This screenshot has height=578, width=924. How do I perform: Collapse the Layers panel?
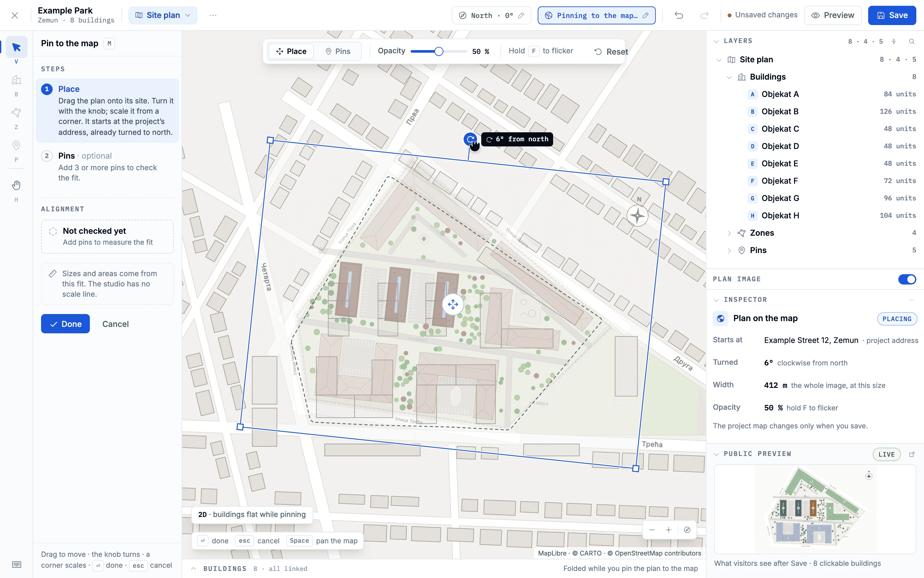pyautogui.click(x=716, y=41)
